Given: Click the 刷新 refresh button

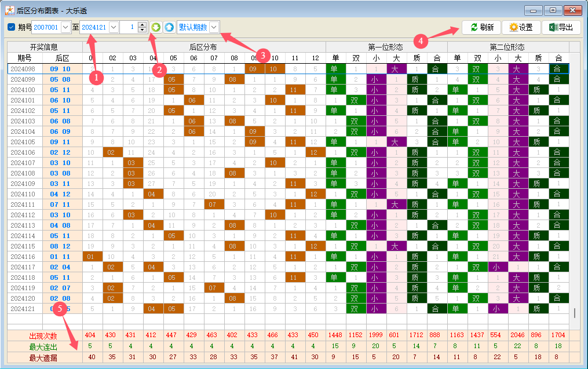Looking at the screenshot, I should (x=482, y=27).
